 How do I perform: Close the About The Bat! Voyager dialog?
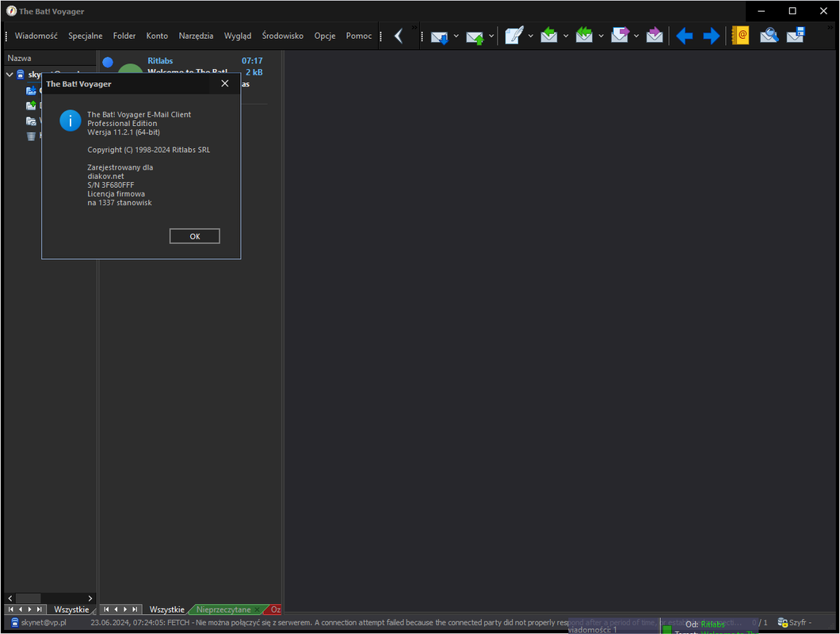pos(225,83)
